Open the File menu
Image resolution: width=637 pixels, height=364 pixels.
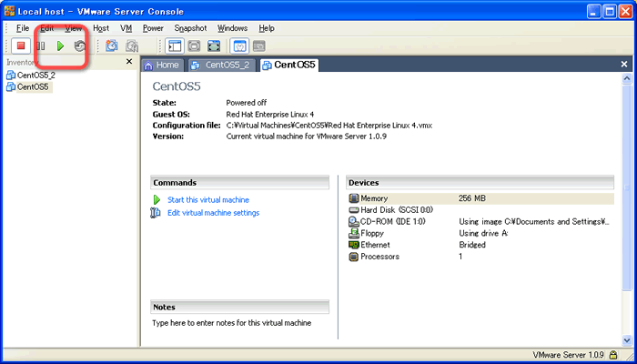(23, 28)
